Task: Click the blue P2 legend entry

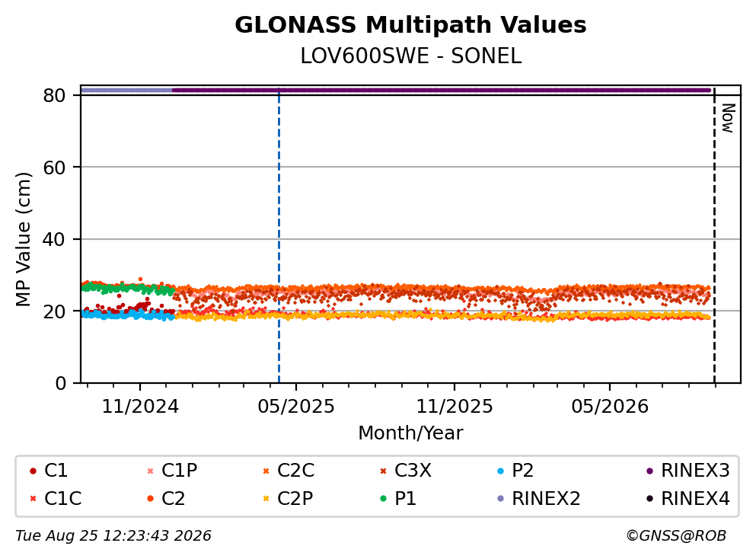Action: (515, 470)
